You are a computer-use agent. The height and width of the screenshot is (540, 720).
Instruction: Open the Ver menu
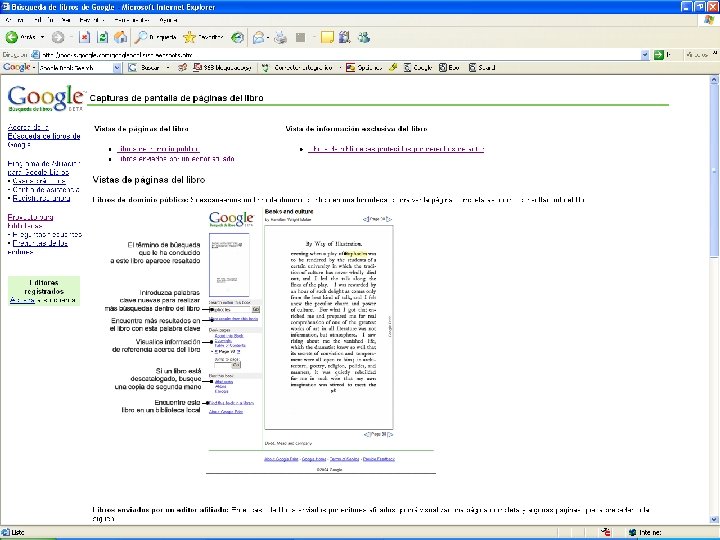[x=65, y=20]
